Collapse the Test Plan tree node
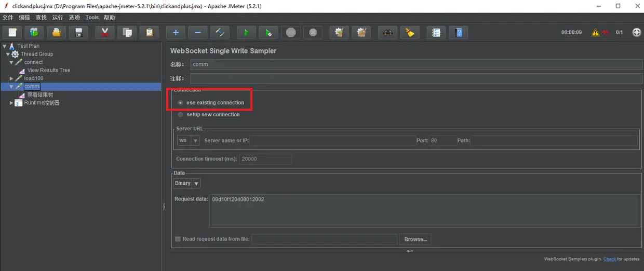644x271 pixels. click(4, 46)
